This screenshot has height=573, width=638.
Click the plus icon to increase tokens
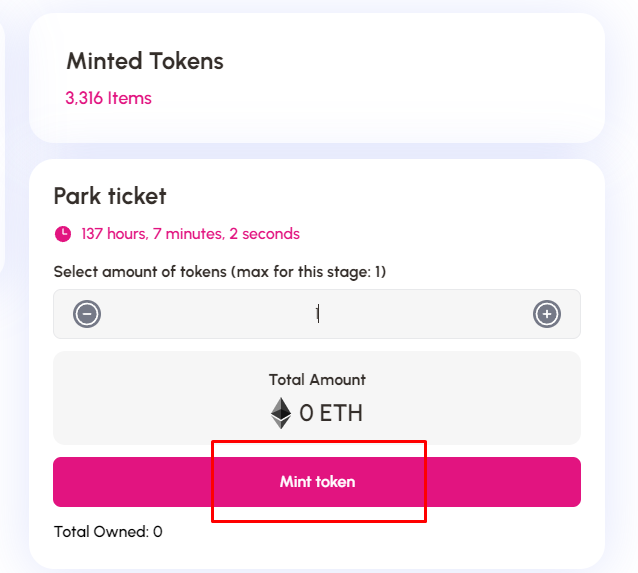(547, 314)
